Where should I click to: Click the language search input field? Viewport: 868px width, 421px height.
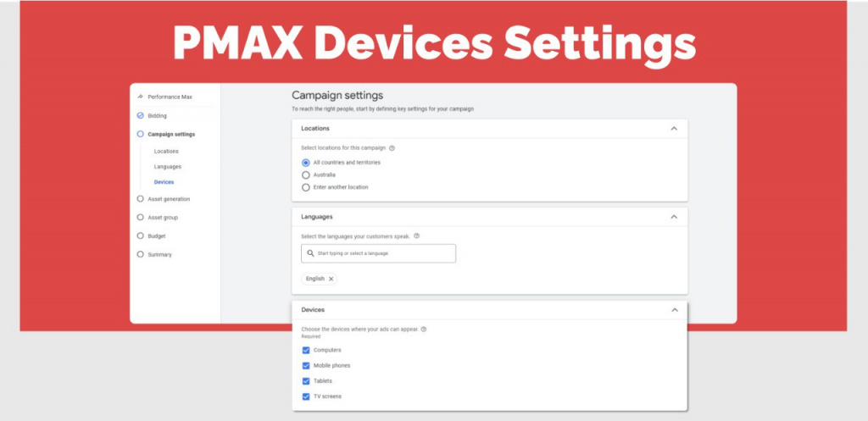[379, 253]
